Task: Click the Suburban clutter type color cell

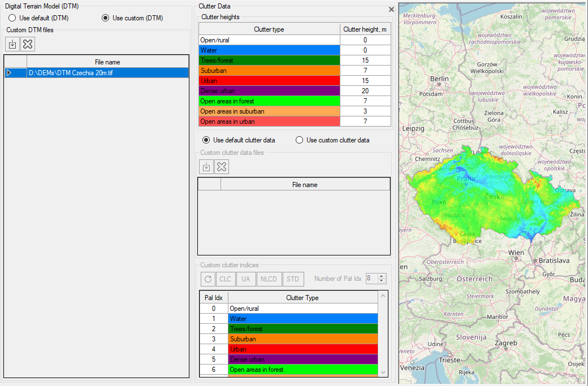Action: [269, 71]
